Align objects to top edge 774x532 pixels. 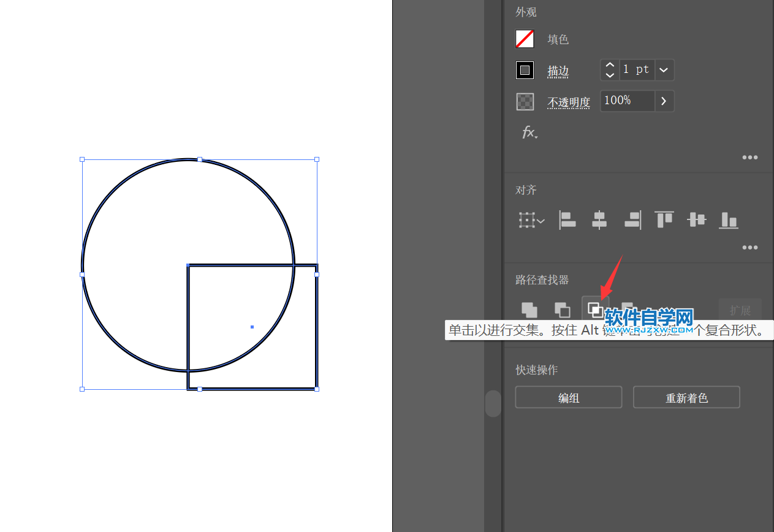click(664, 219)
